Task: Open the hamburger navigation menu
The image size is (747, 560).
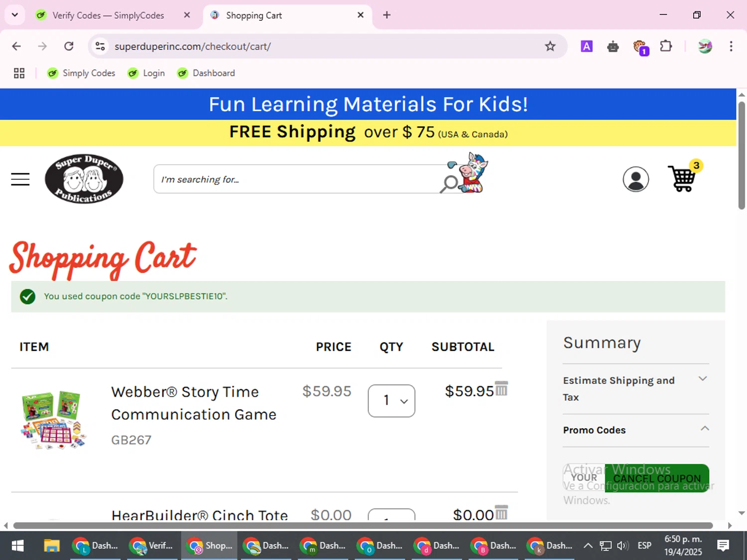Action: [x=20, y=179]
